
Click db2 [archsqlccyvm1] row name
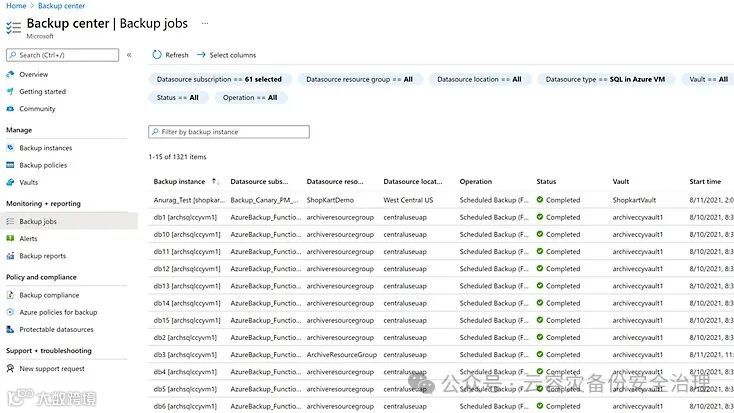[185, 338]
